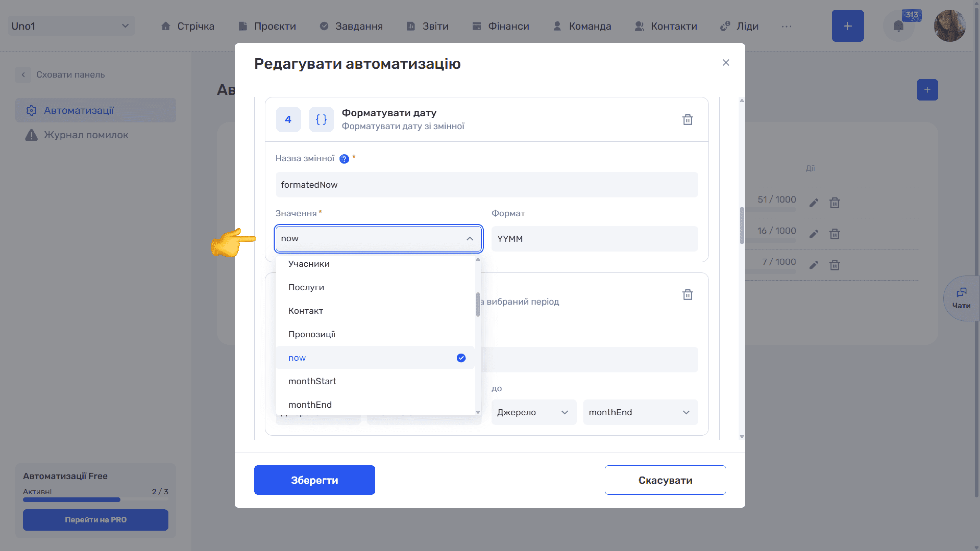
Task: Choose Учасники from the dropdown list
Action: click(375, 264)
